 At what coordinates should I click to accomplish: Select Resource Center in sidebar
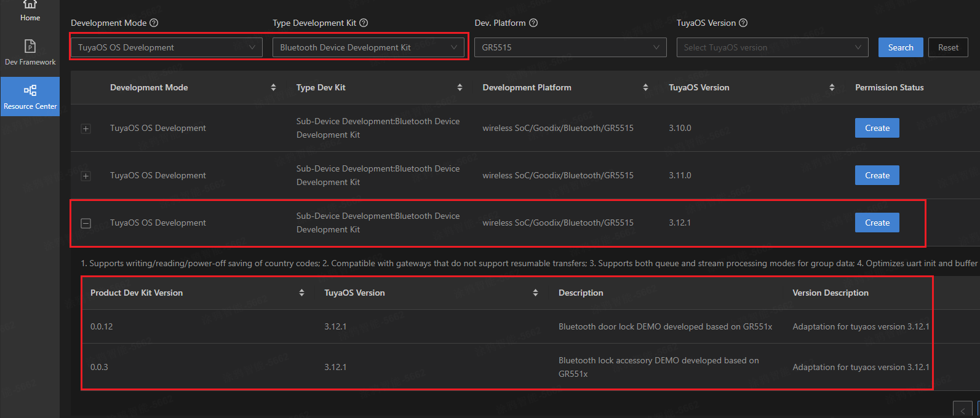30,97
